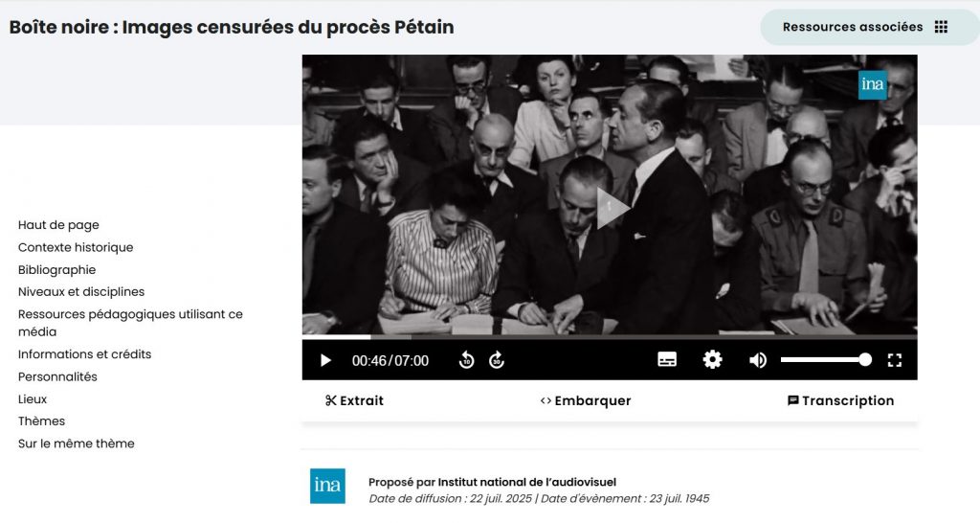The height and width of the screenshot is (523, 980).
Task: Click the play button in the control bar
Action: [325, 360]
